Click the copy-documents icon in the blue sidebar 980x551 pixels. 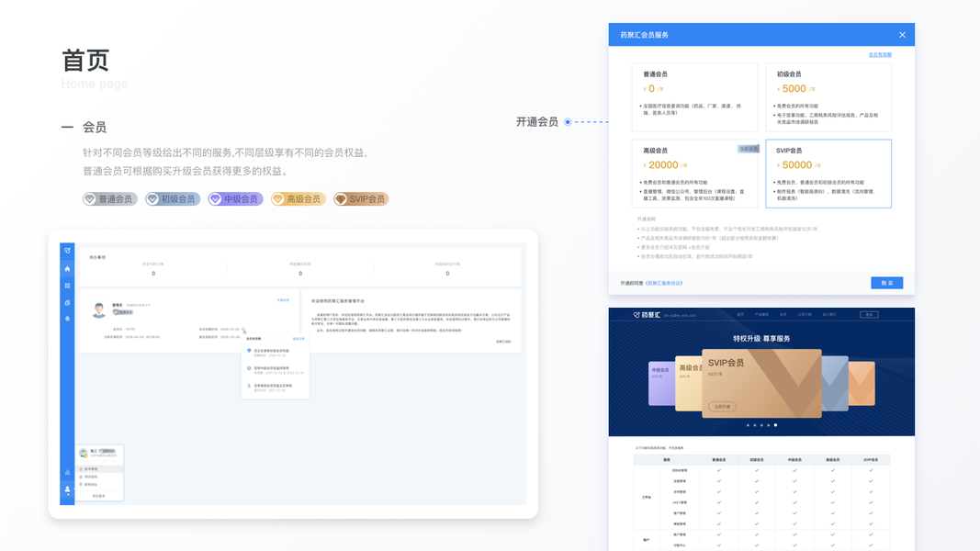click(x=67, y=302)
